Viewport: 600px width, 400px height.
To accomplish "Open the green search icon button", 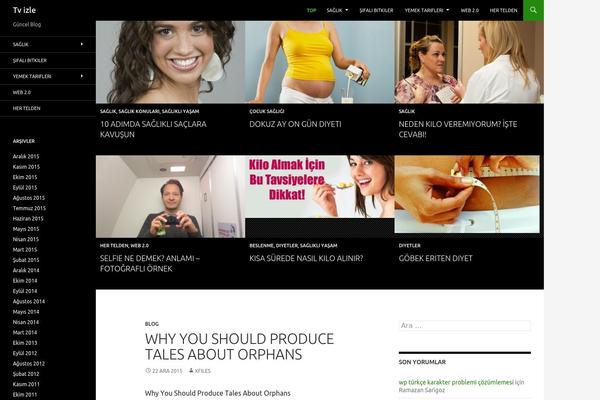I will point(533,10).
